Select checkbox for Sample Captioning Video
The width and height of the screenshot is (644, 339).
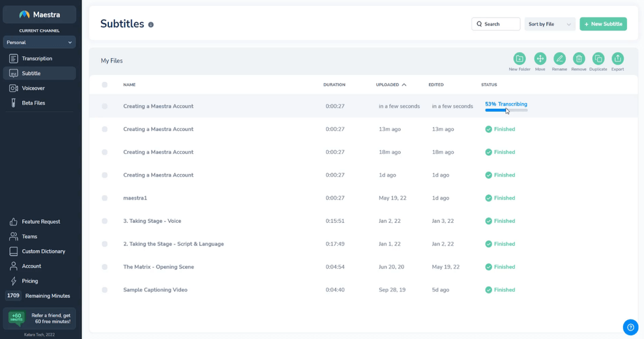click(x=105, y=290)
